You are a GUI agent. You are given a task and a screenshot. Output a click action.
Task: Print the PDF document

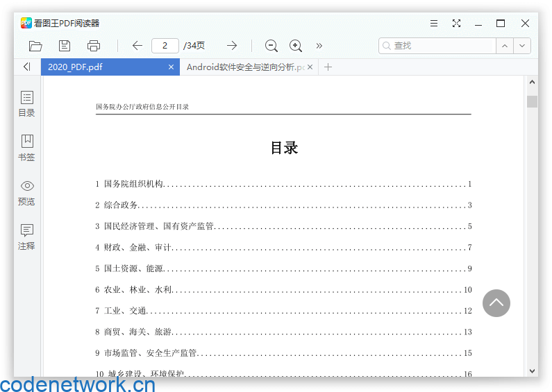click(x=94, y=46)
